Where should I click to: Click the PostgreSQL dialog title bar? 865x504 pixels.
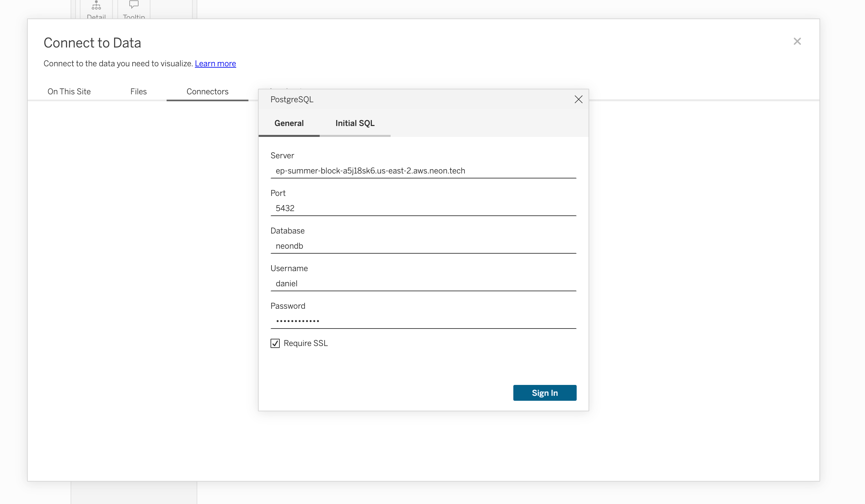click(412, 100)
